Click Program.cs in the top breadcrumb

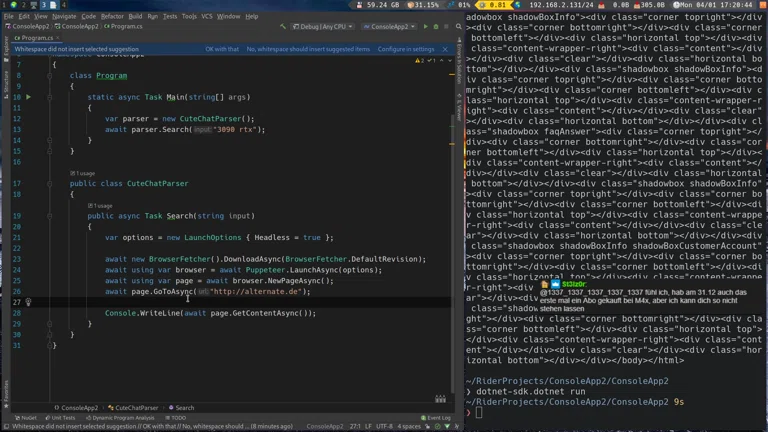click(124, 26)
